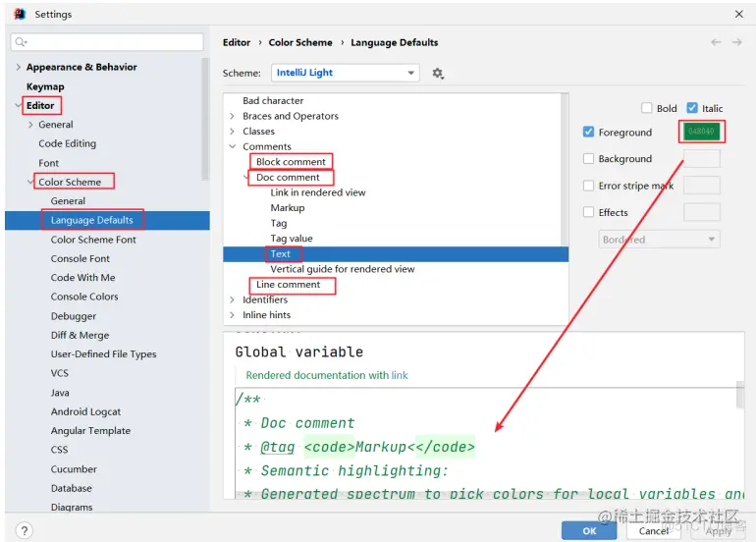
Task: Click the scheme settings gear icon
Action: tap(437, 74)
